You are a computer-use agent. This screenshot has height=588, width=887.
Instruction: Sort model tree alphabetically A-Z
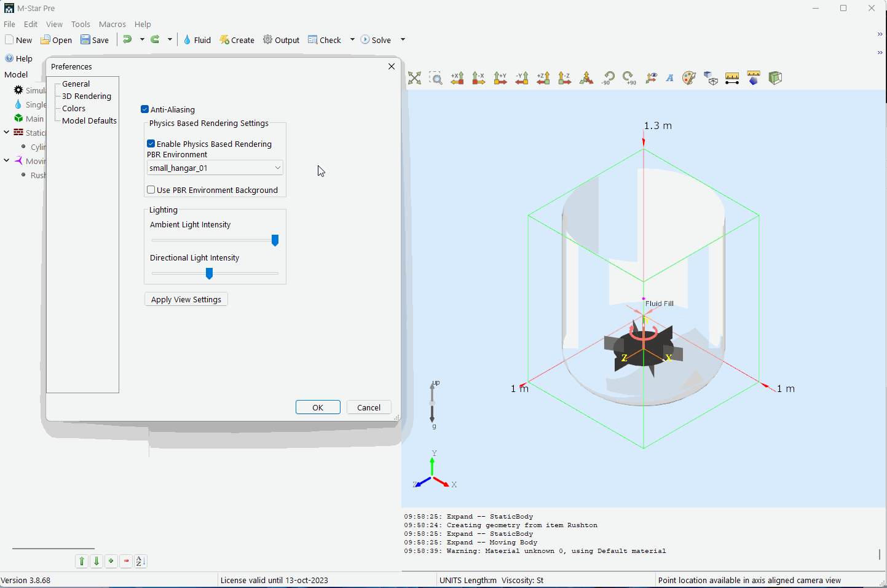(x=141, y=561)
